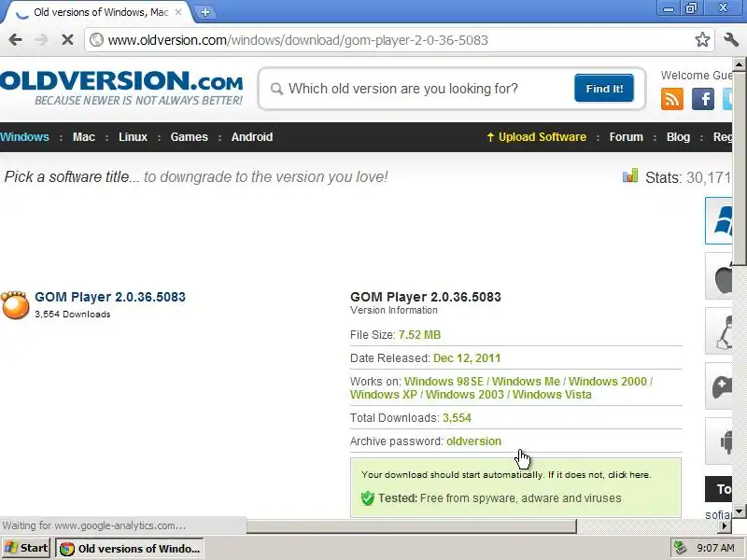The height and width of the screenshot is (560, 747).
Task: Open a new tab with plus button
Action: pyautogui.click(x=205, y=12)
